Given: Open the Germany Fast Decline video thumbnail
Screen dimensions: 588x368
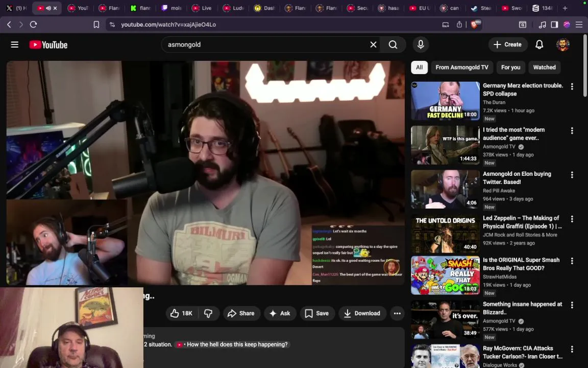Looking at the screenshot, I should [445, 101].
